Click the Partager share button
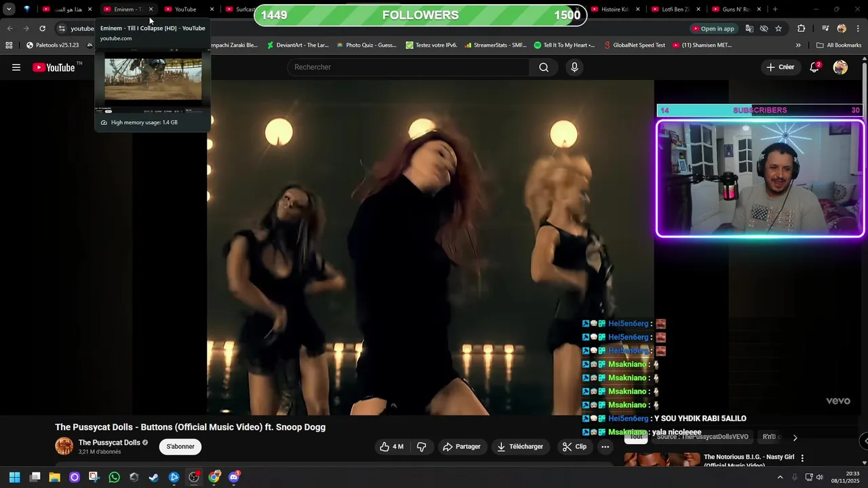 (461, 447)
